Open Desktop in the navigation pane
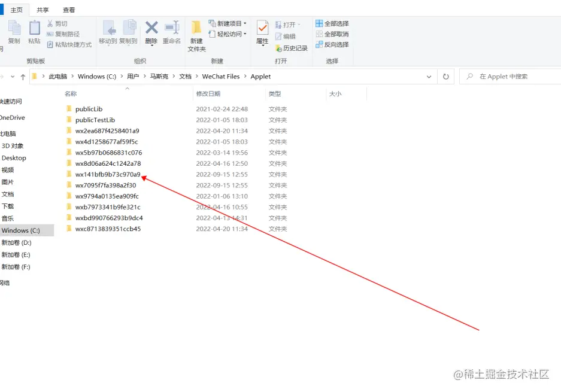Image resolution: width=561 pixels, height=392 pixels. pyautogui.click(x=14, y=158)
